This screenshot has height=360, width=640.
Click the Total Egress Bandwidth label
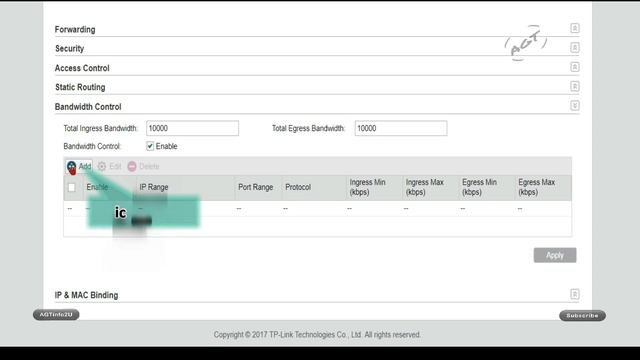click(x=309, y=128)
